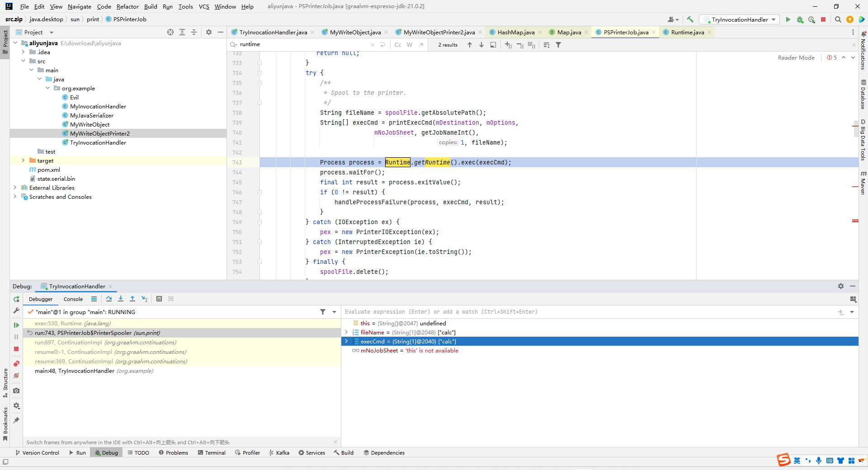
Task: Expand the target folder in project tree
Action: pyautogui.click(x=23, y=160)
